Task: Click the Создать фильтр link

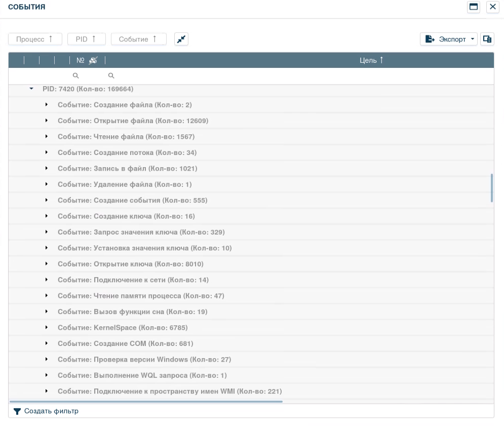Action: [51, 411]
